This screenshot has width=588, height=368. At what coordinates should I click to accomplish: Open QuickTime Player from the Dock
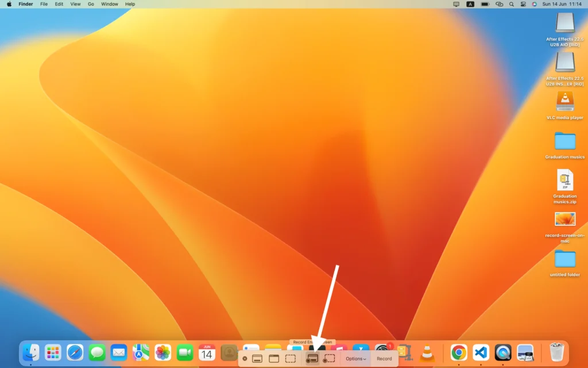503,353
